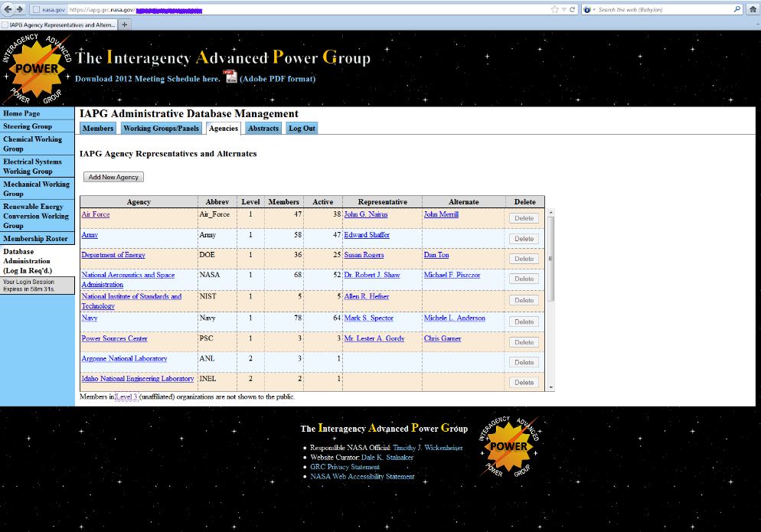Click the Agency column header
The width and height of the screenshot is (761, 532).
coord(139,201)
